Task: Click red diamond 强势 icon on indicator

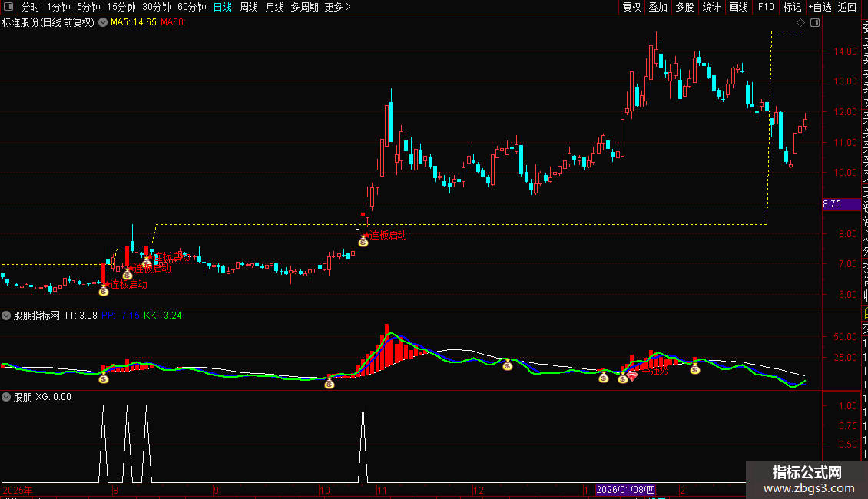Action: coord(632,377)
